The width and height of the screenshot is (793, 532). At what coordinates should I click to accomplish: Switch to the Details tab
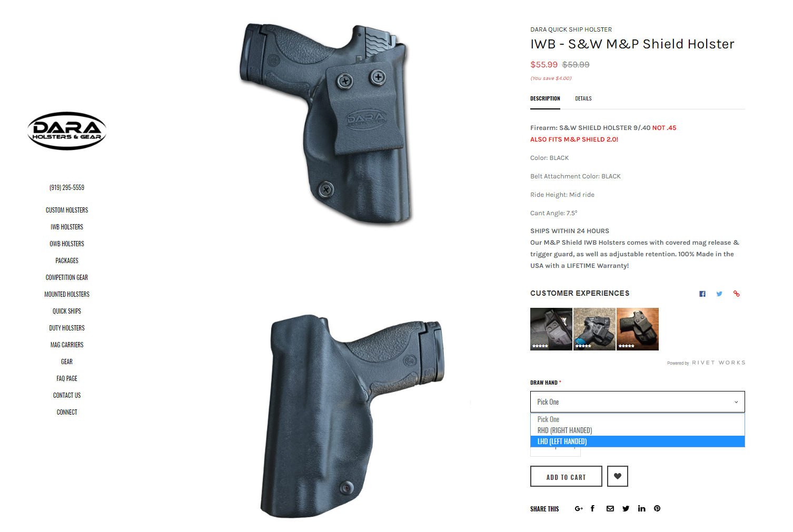(x=583, y=98)
